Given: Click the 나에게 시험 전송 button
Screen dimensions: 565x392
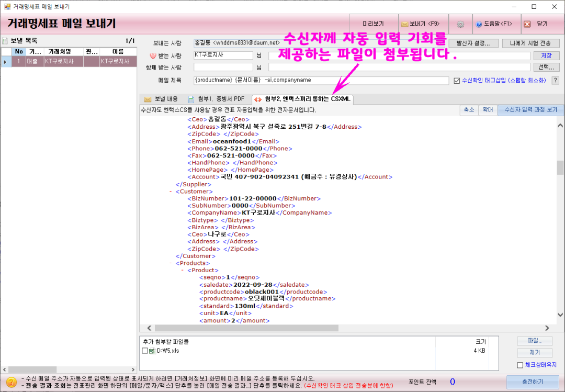Looking at the screenshot, I should tap(530, 43).
